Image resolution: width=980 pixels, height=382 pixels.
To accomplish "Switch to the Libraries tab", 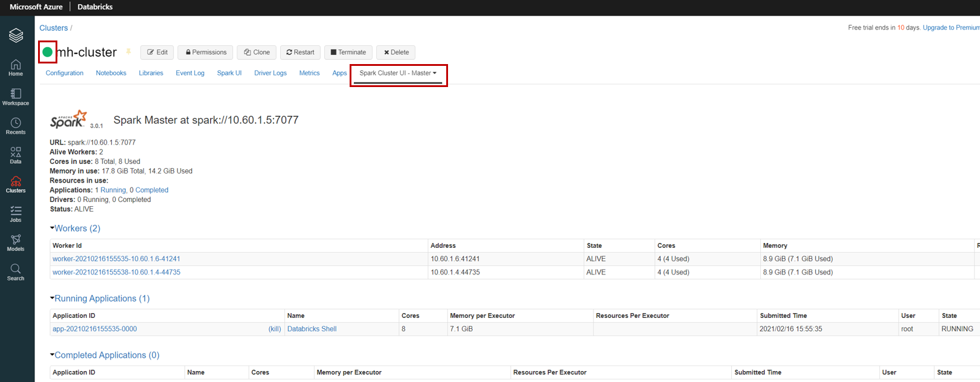I will [151, 73].
